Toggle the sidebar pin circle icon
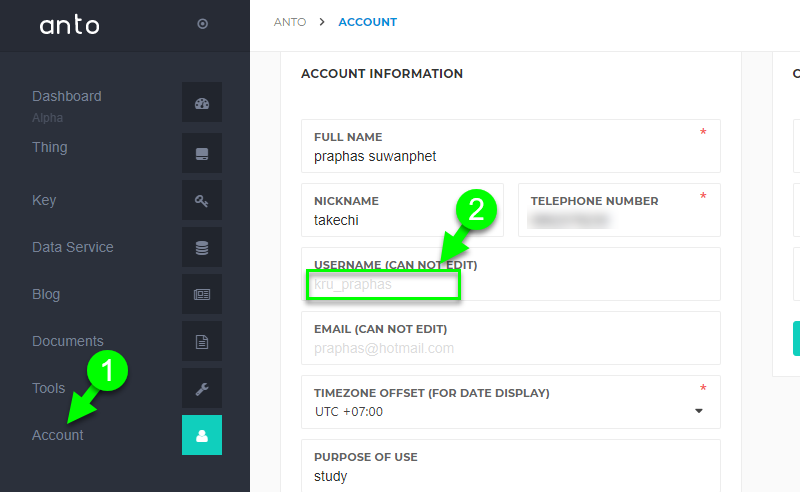The height and width of the screenshot is (492, 800). click(203, 23)
